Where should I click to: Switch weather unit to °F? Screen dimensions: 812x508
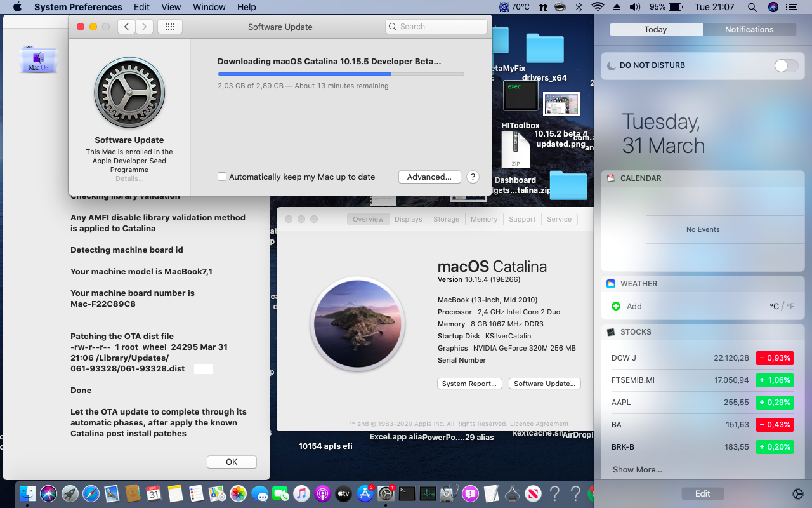pyautogui.click(x=790, y=306)
